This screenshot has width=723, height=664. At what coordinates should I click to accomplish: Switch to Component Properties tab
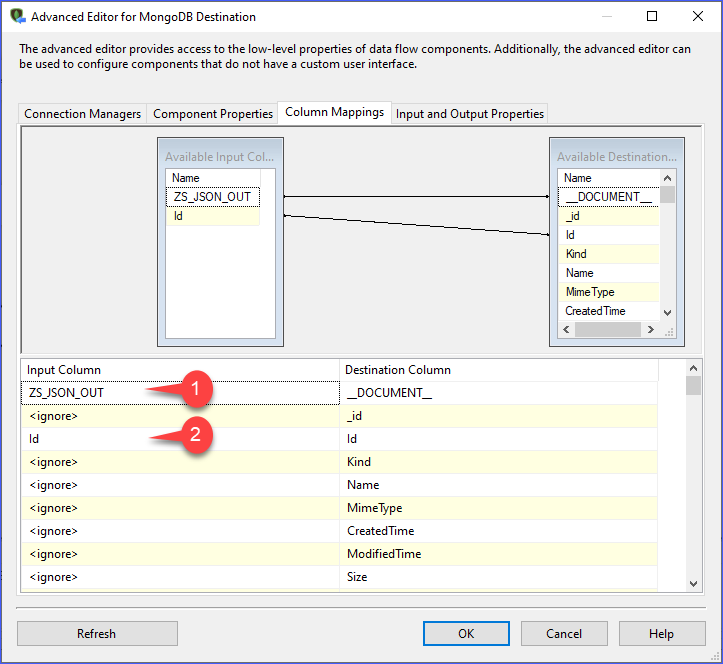click(213, 113)
